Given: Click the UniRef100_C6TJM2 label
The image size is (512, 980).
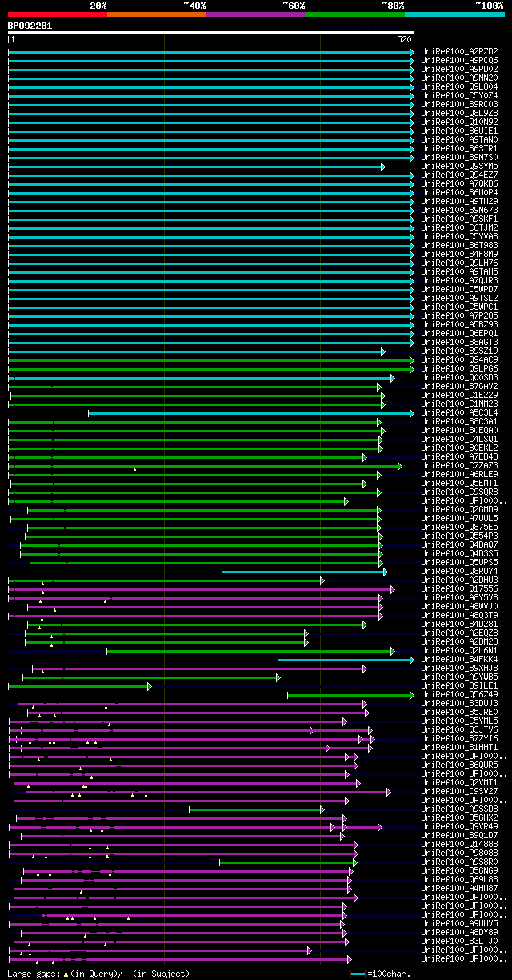Looking at the screenshot, I should tap(459, 228).
